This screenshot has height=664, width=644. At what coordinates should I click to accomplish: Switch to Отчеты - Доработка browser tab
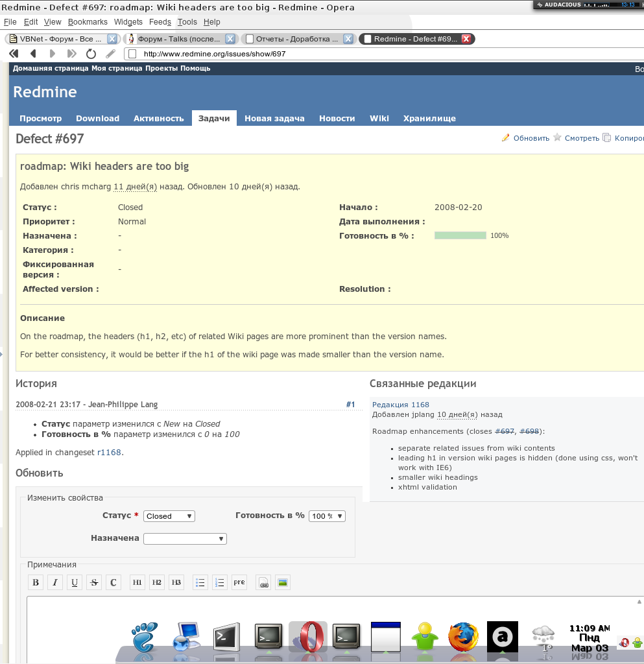tap(298, 39)
